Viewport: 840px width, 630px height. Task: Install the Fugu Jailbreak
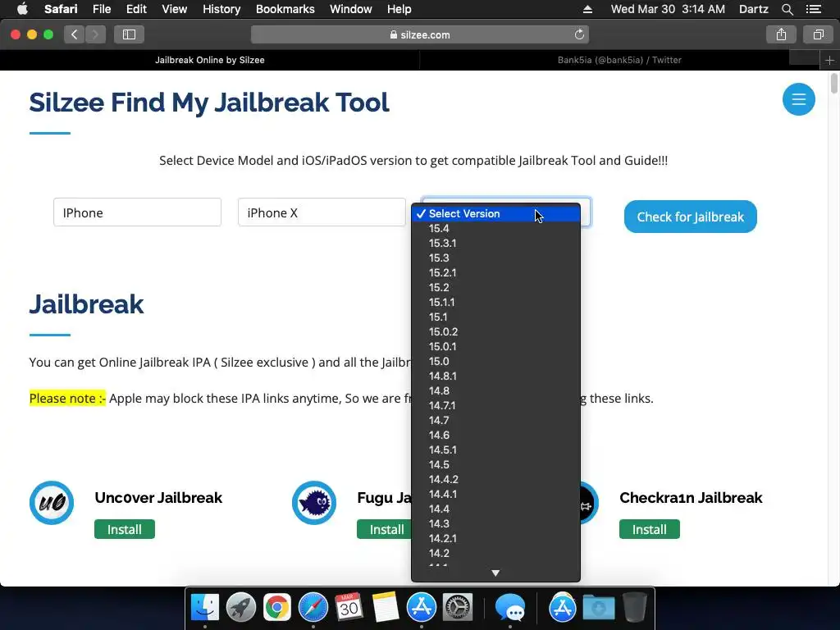coord(385,529)
